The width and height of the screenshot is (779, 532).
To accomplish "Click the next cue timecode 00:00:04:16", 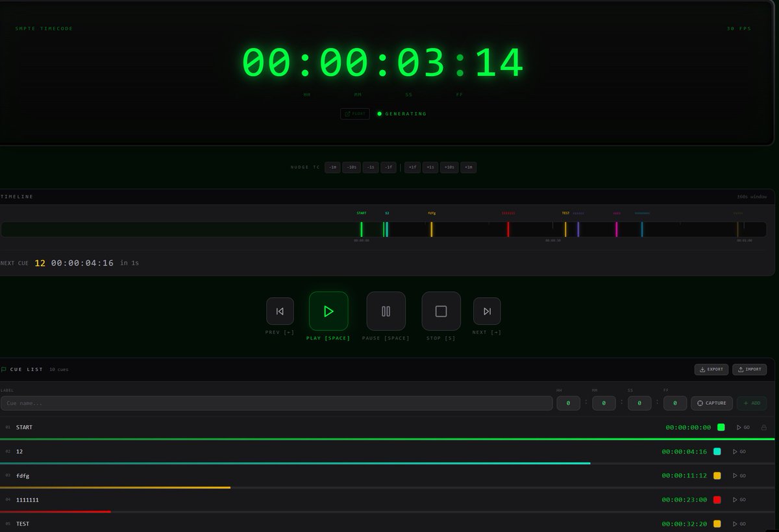I will 82,263.
